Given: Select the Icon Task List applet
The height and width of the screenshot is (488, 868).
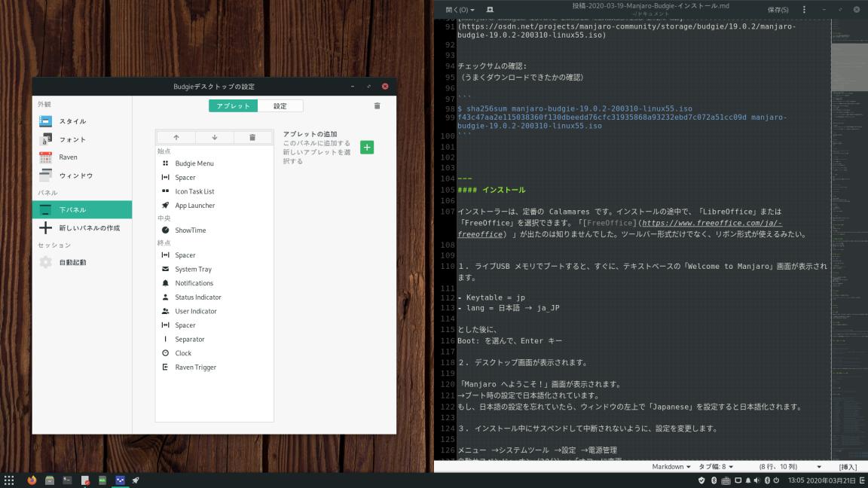Looking at the screenshot, I should point(214,191).
